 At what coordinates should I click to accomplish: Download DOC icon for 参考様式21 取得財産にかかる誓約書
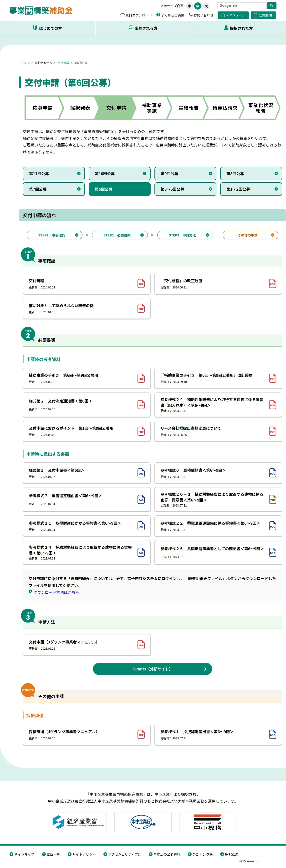[x=141, y=526]
